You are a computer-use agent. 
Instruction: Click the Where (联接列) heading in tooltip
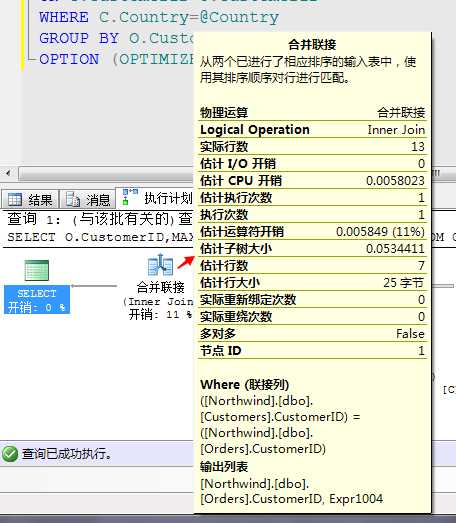[245, 385]
